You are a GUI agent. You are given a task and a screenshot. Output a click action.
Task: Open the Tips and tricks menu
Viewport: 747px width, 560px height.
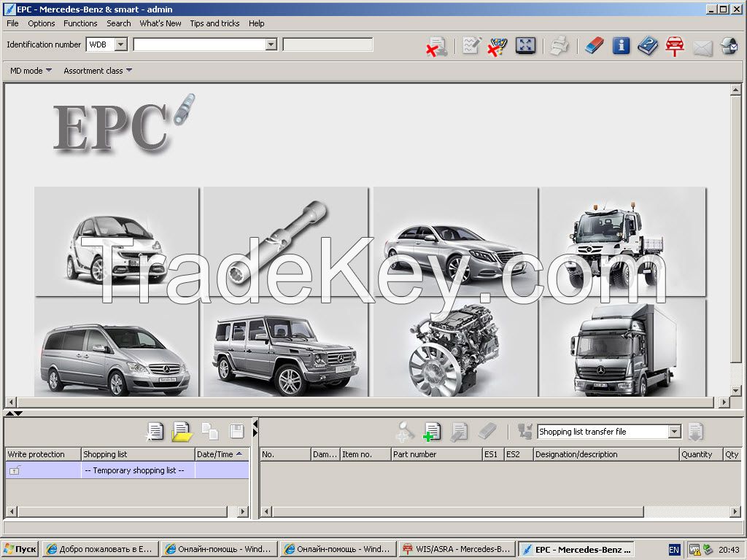pyautogui.click(x=214, y=23)
